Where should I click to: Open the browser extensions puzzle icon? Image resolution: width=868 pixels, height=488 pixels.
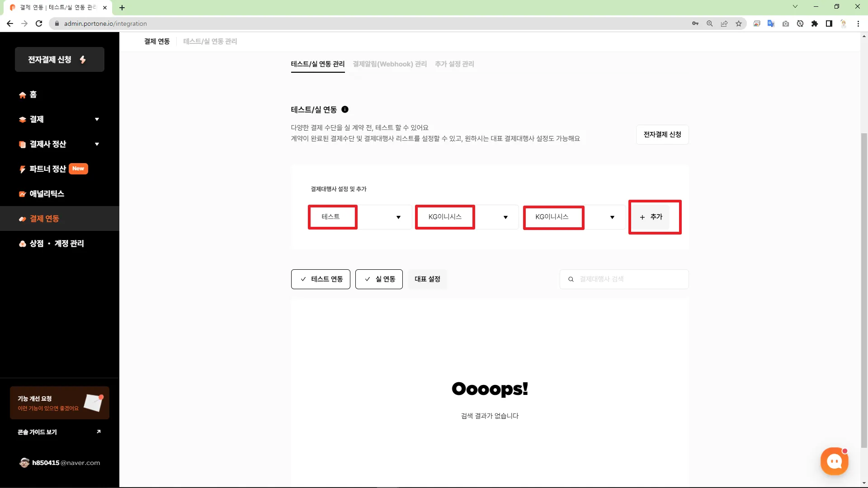(815, 23)
